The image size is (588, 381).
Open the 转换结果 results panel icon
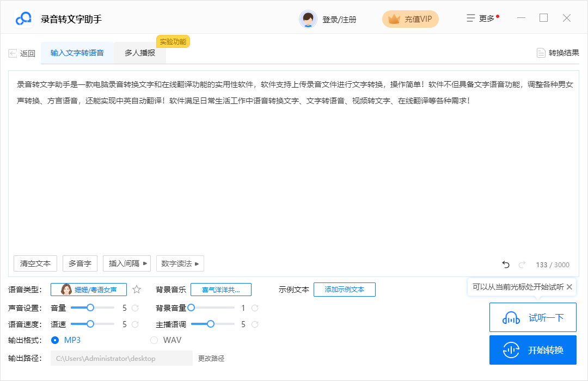click(541, 53)
